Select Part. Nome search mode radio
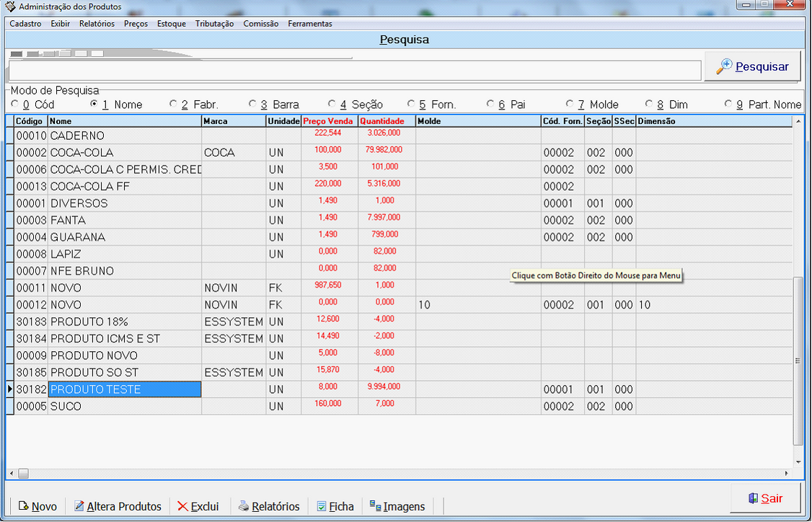 click(x=728, y=105)
